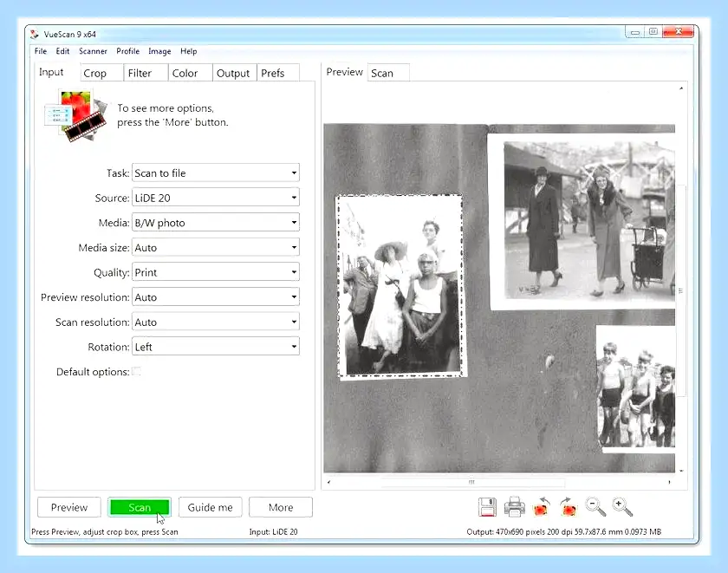Image resolution: width=728 pixels, height=573 pixels.
Task: Click the zoom out magnifier icon
Action: click(x=595, y=506)
